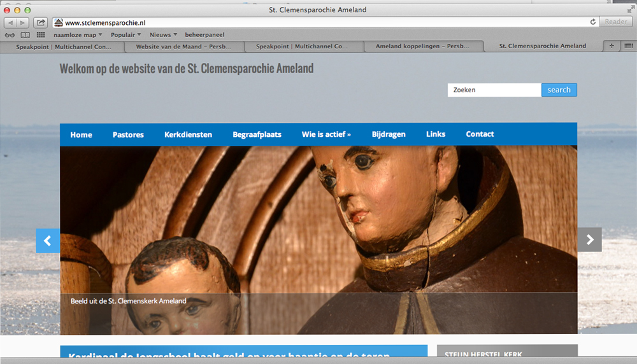Go back with the Safari back arrow
This screenshot has width=637, height=364.
[11, 23]
